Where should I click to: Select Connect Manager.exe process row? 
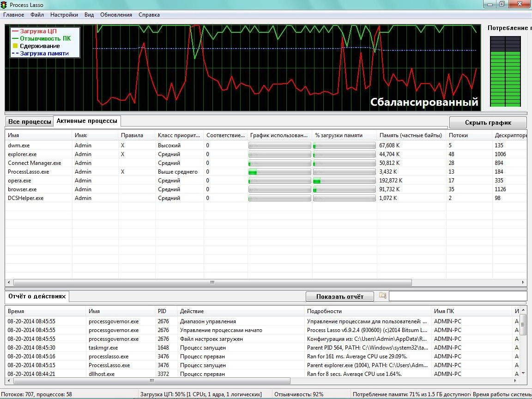click(x=266, y=163)
